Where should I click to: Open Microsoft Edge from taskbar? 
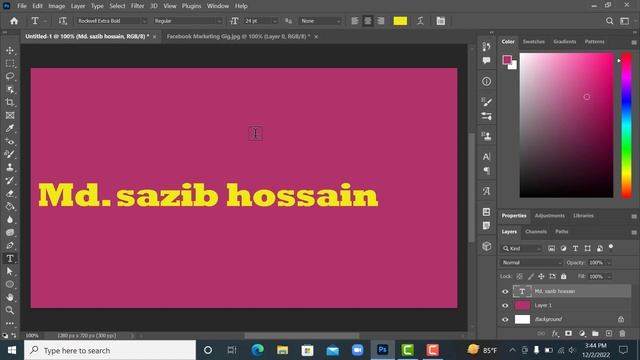pos(257,350)
